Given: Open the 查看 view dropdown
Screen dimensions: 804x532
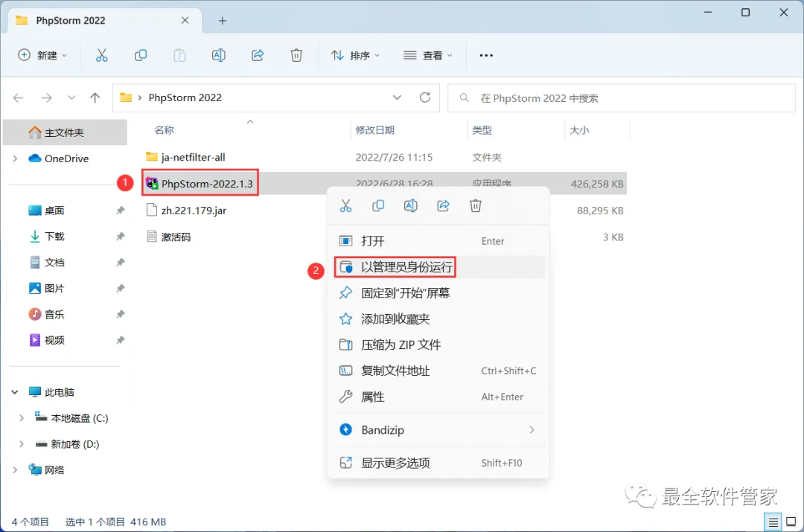Looking at the screenshot, I should tap(428, 55).
